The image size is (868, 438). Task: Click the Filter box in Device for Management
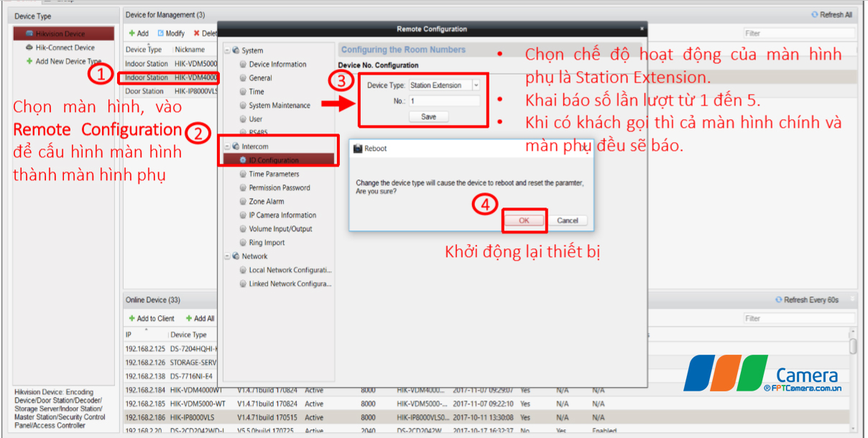[x=800, y=33]
